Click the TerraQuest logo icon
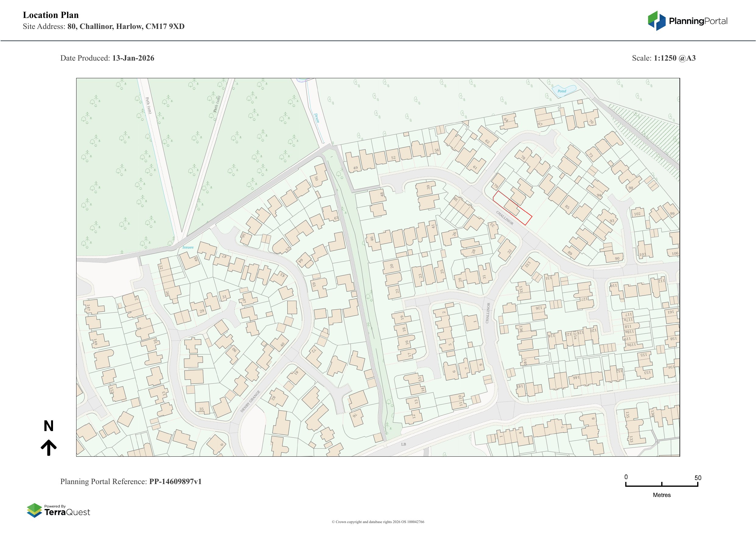756x534 pixels. coord(34,510)
